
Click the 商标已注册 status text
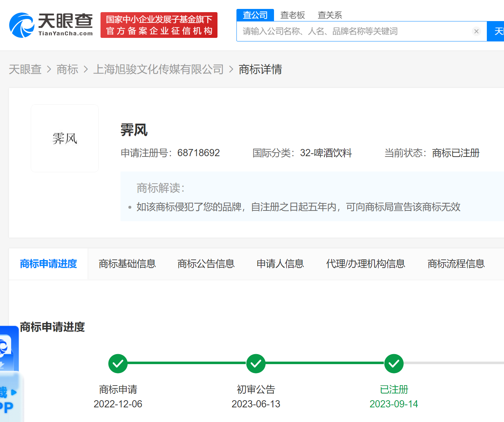coord(456,153)
